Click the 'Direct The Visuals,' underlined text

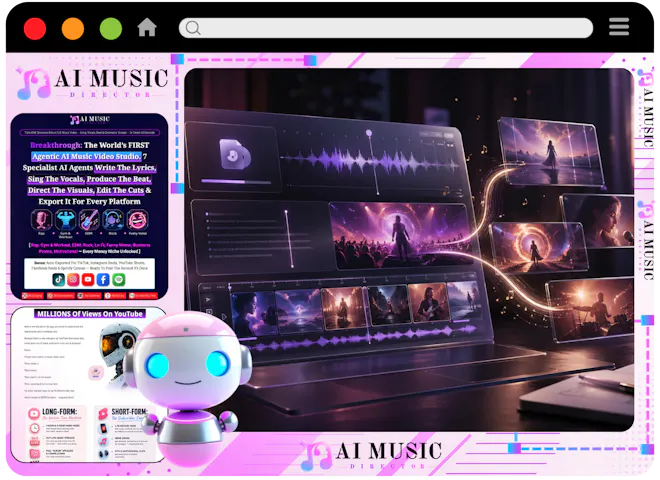(x=61, y=190)
